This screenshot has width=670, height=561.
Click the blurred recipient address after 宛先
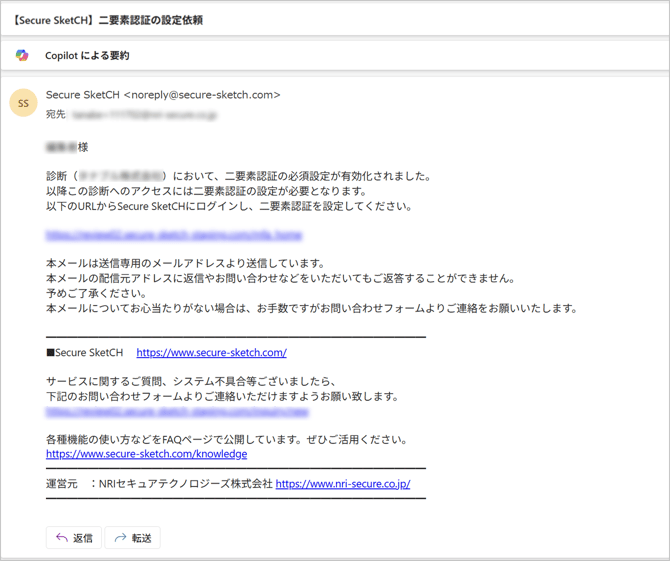(144, 115)
